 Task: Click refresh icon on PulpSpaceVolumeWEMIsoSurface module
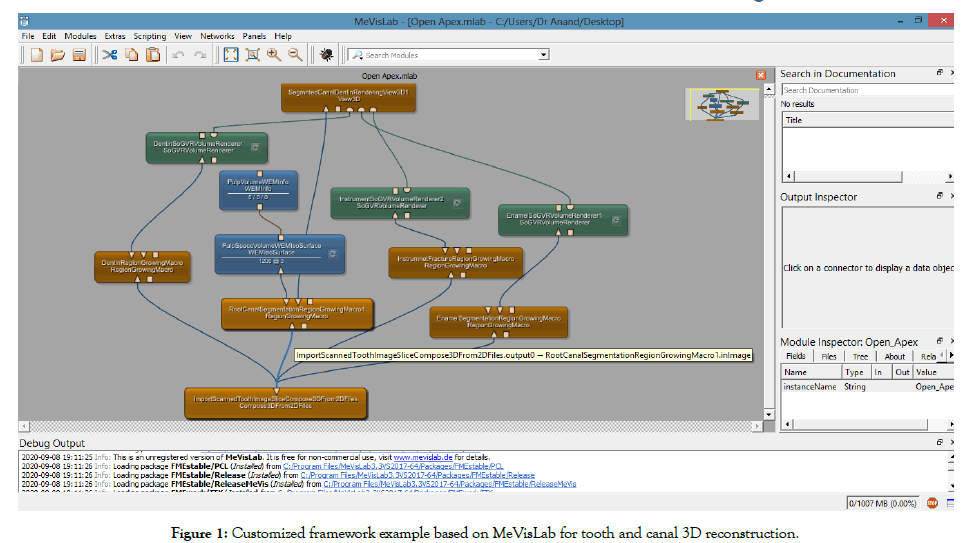[332, 254]
